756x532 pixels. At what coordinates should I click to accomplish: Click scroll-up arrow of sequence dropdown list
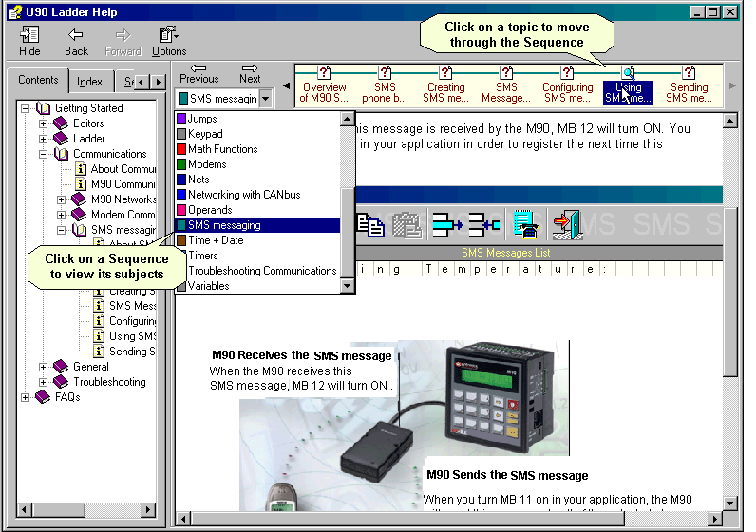point(348,119)
